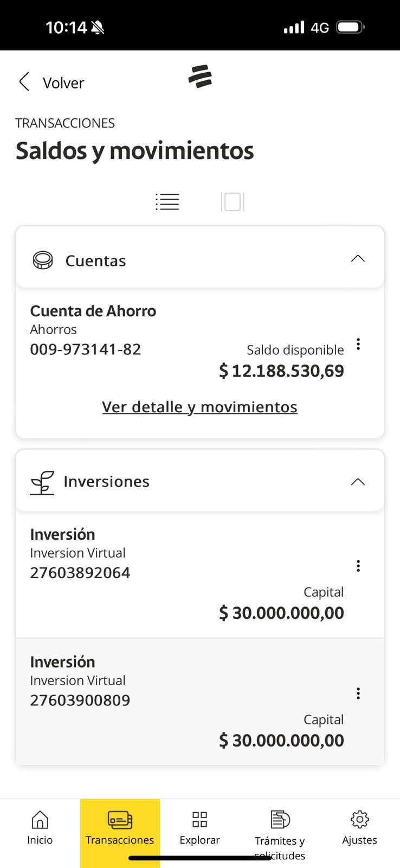Tap the Bancolombia logo at top
400x868 pixels.
[200, 76]
